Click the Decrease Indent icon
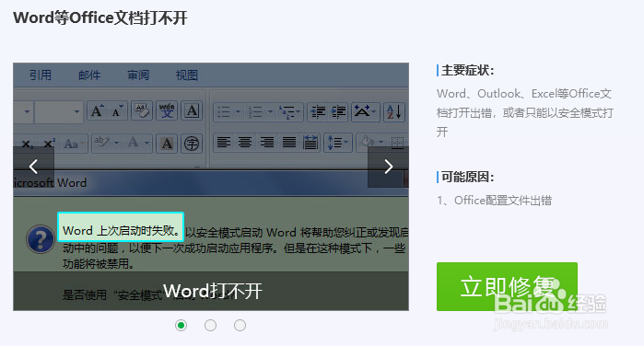 pyautogui.click(x=318, y=111)
